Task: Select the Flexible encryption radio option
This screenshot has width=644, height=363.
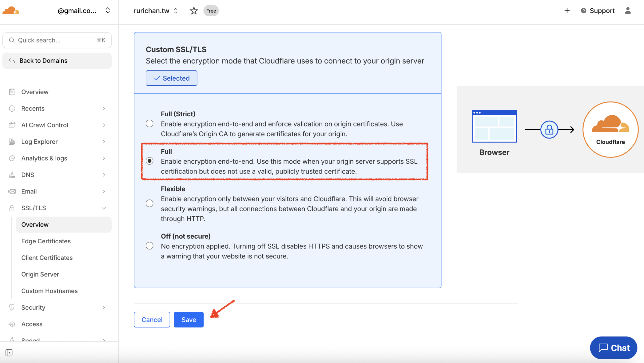Action: (149, 203)
